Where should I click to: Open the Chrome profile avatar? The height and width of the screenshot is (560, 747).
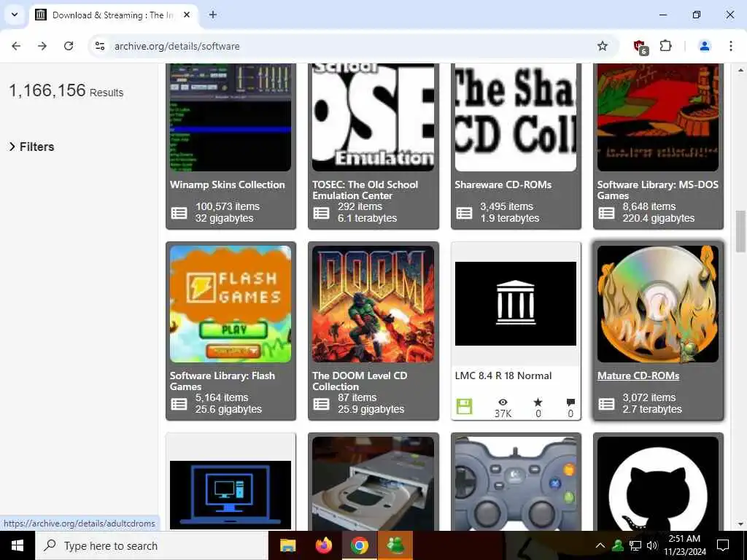(704, 46)
